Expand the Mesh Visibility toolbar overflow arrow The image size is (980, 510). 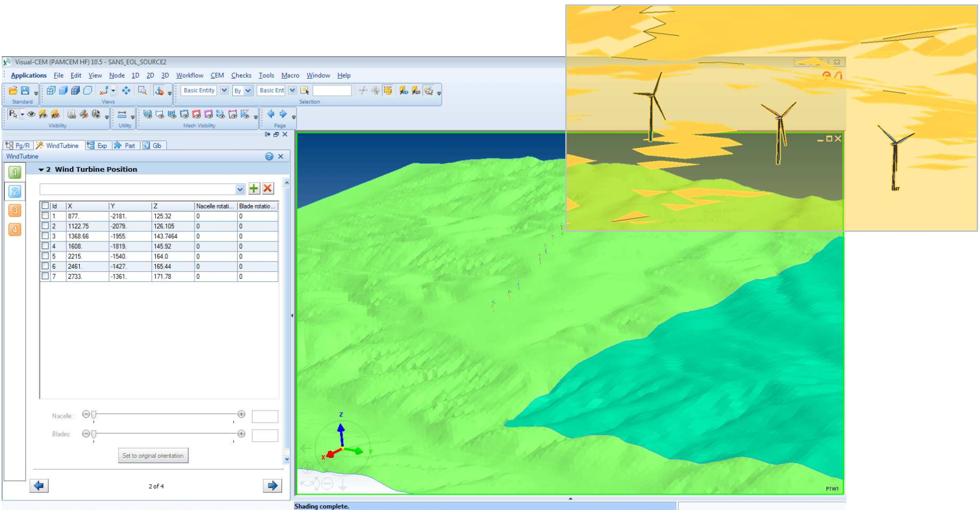(256, 116)
